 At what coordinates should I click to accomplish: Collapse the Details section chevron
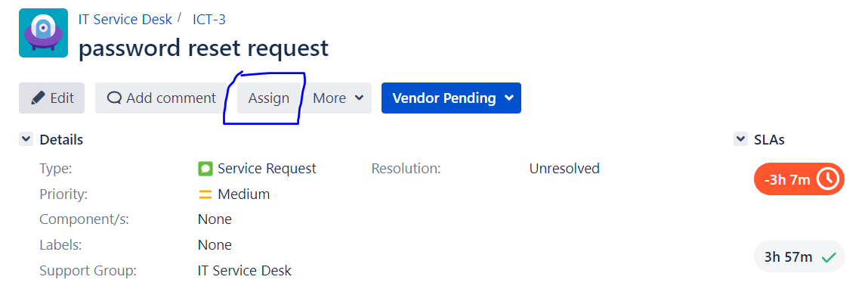click(26, 139)
